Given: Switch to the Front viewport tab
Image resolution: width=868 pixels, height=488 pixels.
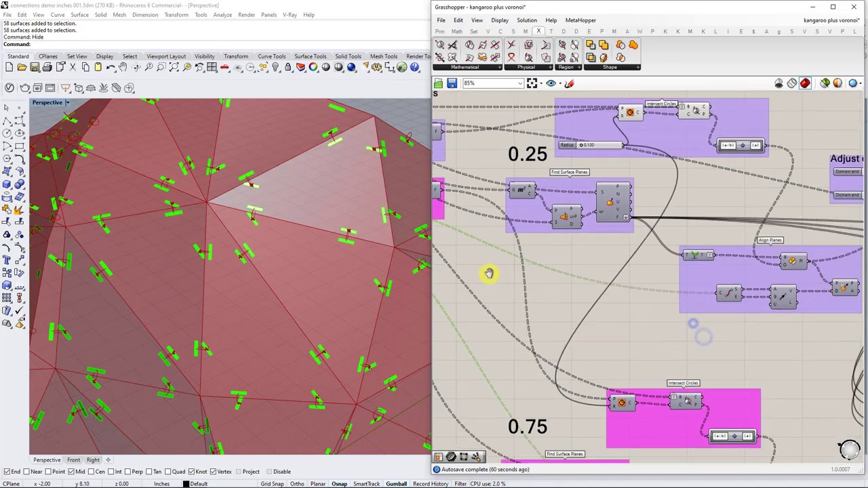Looking at the screenshot, I should point(73,460).
